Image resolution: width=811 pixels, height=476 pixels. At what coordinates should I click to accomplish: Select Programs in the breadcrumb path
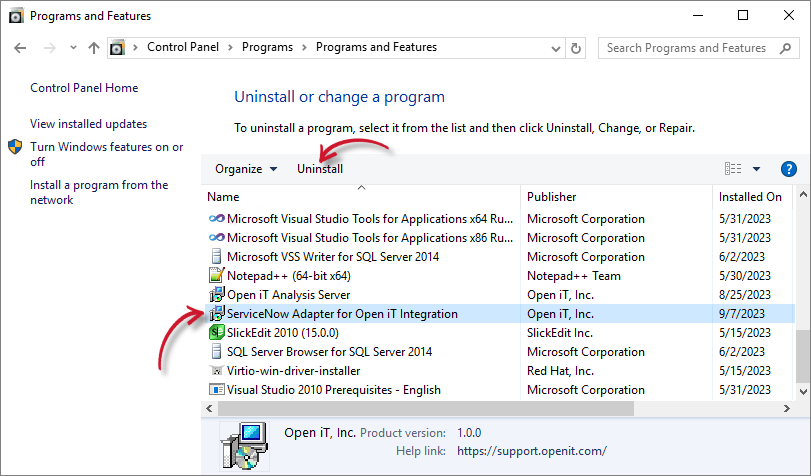tap(267, 47)
